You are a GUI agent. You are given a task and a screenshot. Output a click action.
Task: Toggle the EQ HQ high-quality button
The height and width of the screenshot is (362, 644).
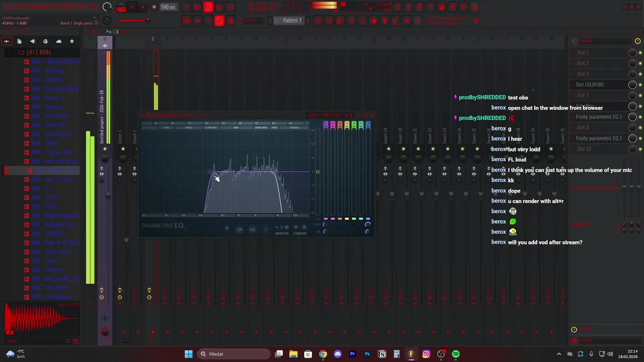[252, 230]
